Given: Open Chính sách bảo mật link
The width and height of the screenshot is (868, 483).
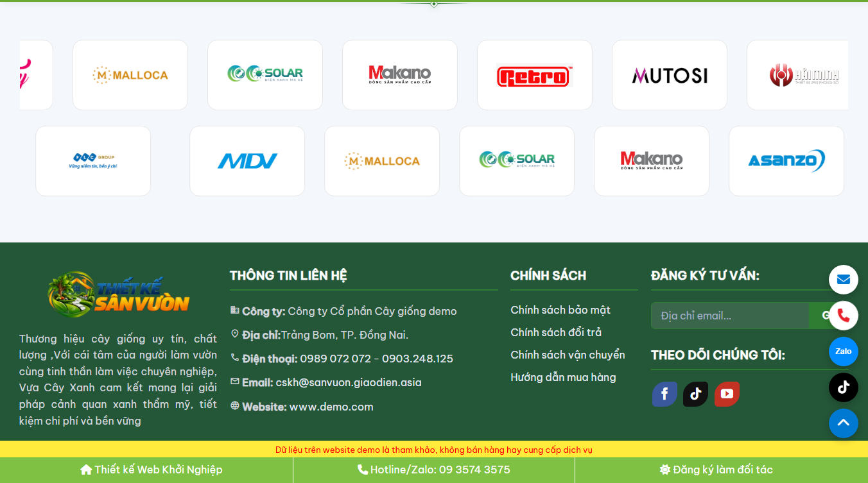Looking at the screenshot, I should [560, 310].
